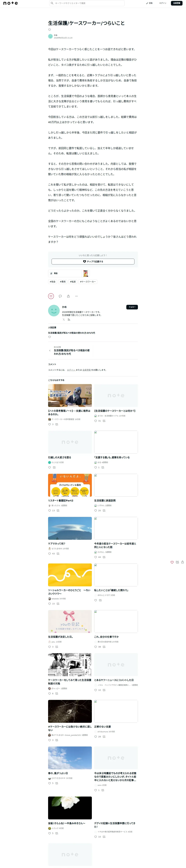Click チップで応援する button
The height and width of the screenshot is (868, 186).
pyautogui.click(x=93, y=261)
